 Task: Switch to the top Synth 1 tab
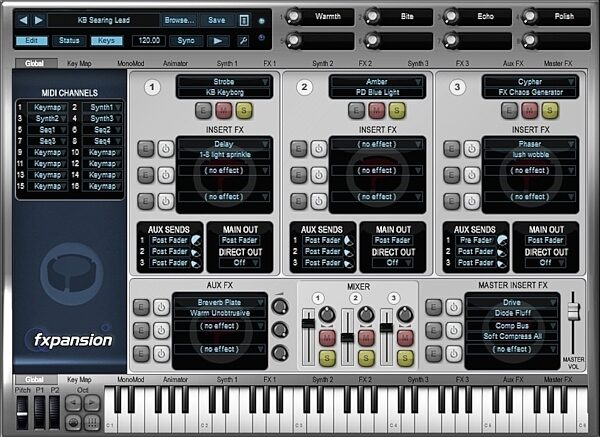(x=227, y=64)
